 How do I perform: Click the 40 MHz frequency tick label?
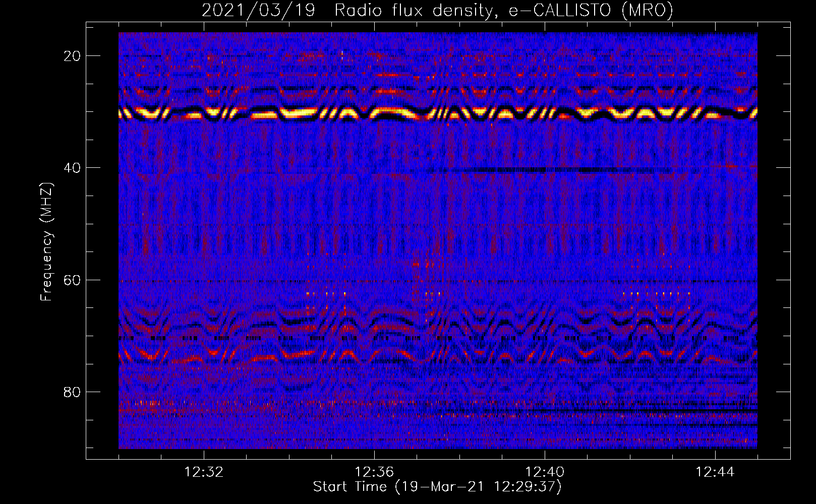pyautogui.click(x=72, y=168)
